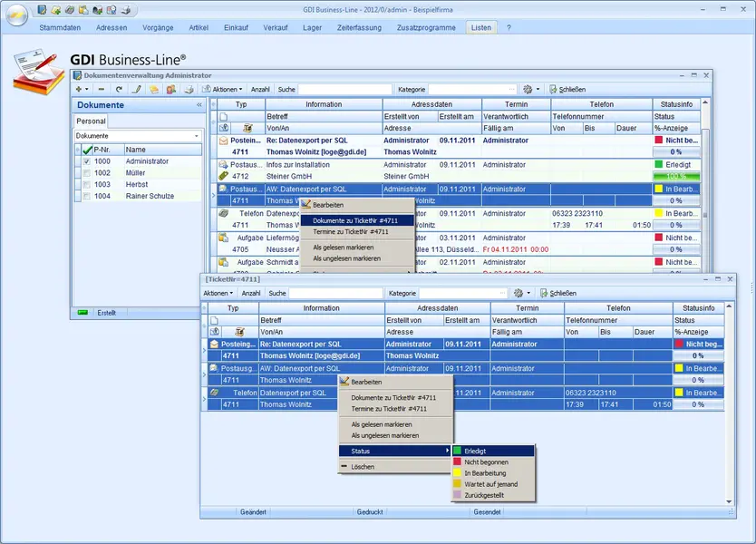This screenshot has height=544, width=756.
Task: Open the Aktionen dropdown in TicketNr window
Action: pyautogui.click(x=218, y=294)
